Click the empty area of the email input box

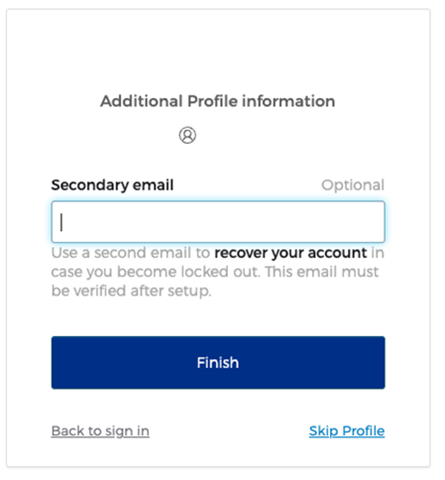218,222
